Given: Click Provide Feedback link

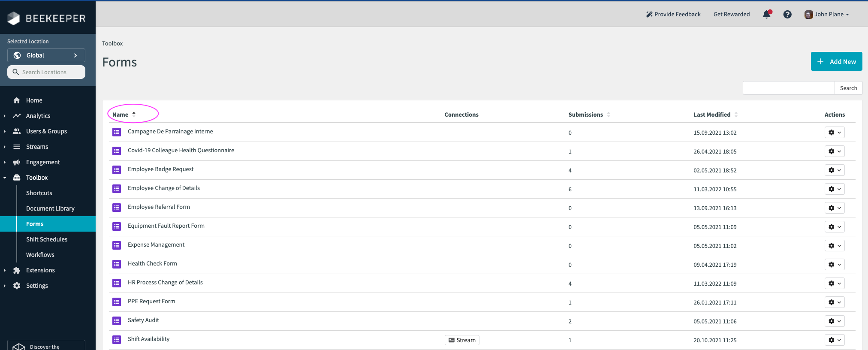Looking at the screenshot, I should [x=673, y=14].
